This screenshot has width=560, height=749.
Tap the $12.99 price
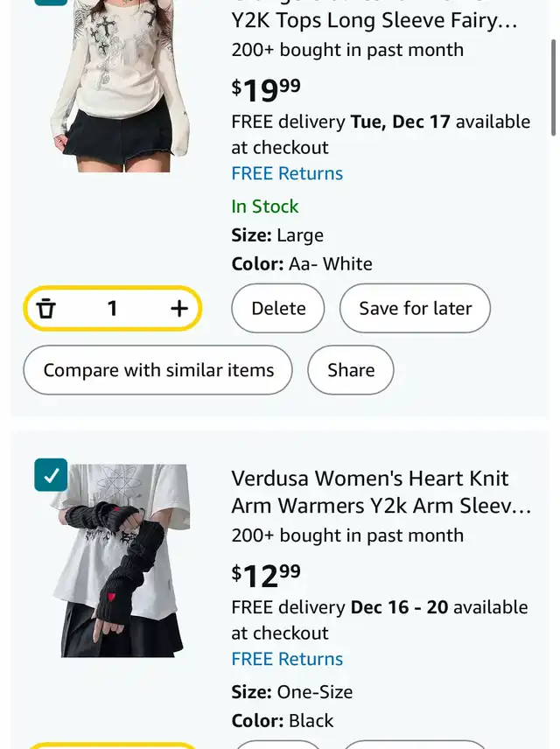coord(266,575)
